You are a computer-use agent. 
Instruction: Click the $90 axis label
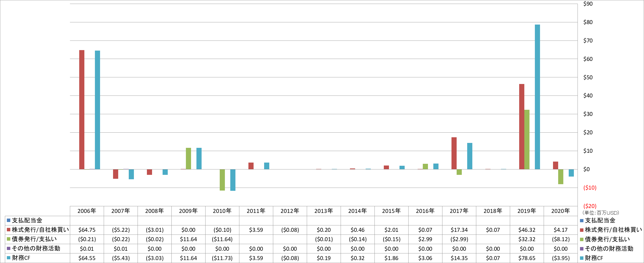click(588, 4)
